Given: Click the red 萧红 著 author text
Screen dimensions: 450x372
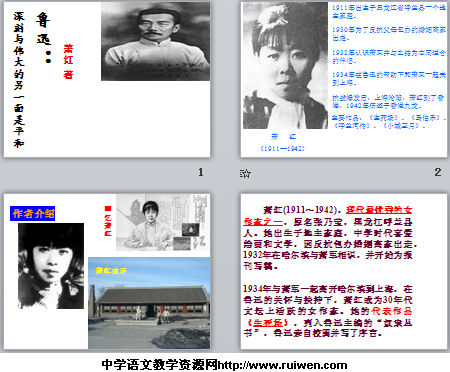Looking at the screenshot, I should click(68, 61).
